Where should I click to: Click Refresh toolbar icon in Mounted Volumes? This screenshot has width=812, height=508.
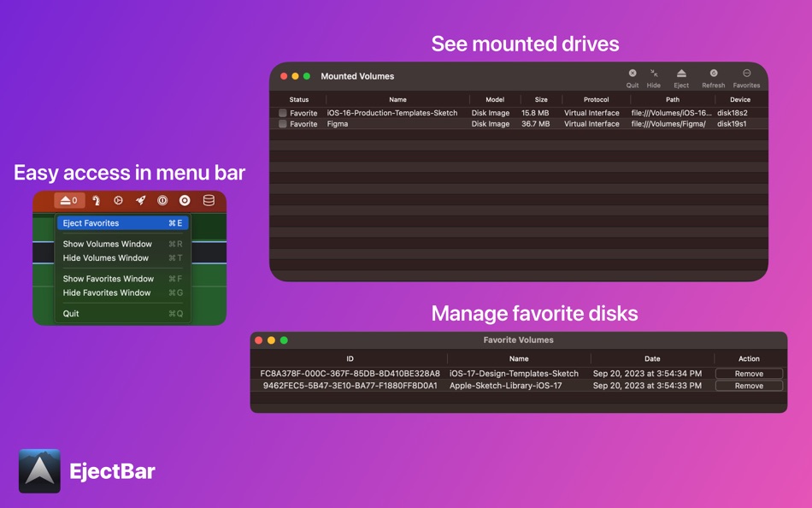713,78
